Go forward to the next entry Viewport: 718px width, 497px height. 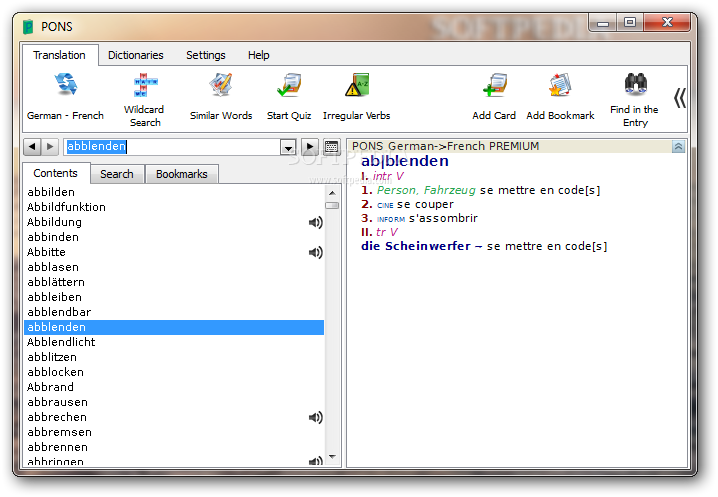50,147
